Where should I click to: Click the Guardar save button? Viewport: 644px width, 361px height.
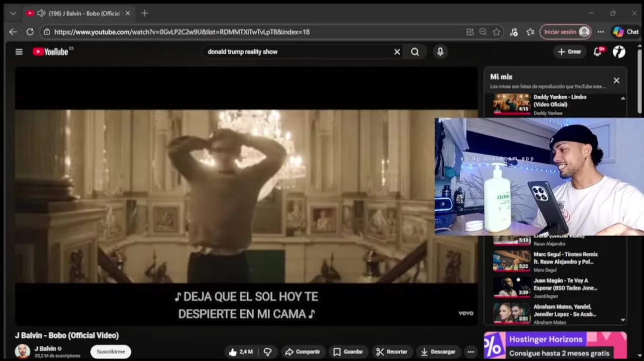pos(348,351)
